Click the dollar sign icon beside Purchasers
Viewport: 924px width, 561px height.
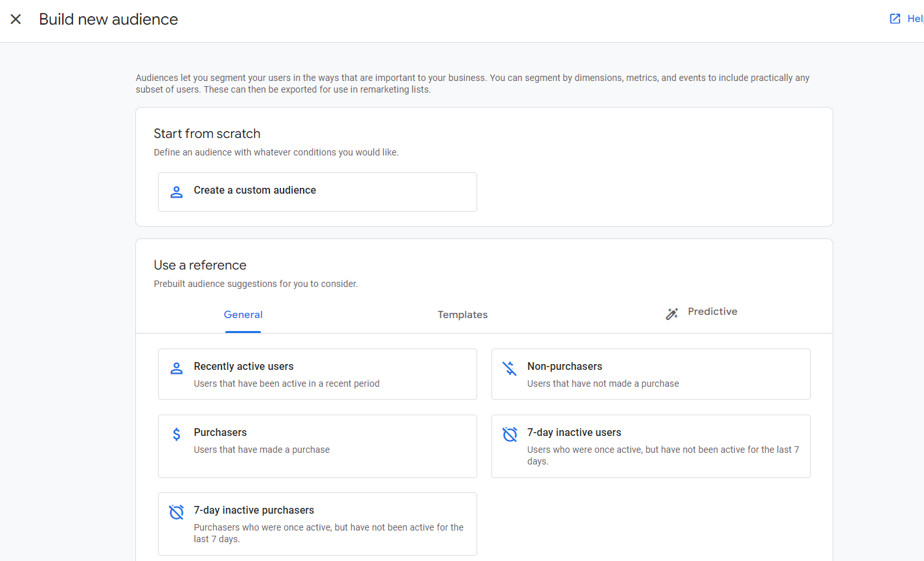click(176, 434)
